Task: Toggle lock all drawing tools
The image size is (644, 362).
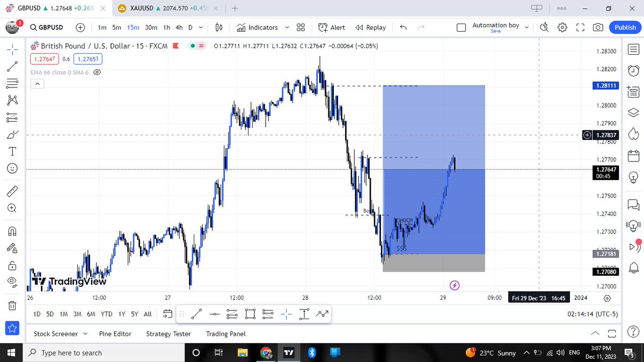Action: (x=12, y=265)
